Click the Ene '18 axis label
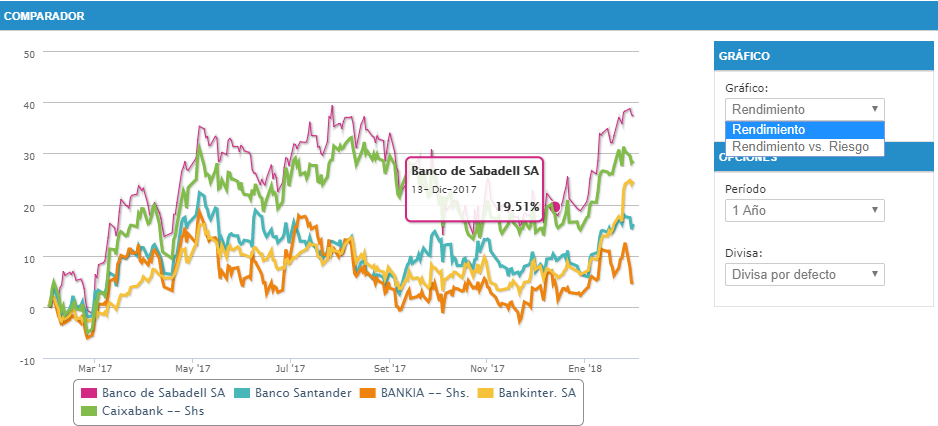 pos(585,369)
